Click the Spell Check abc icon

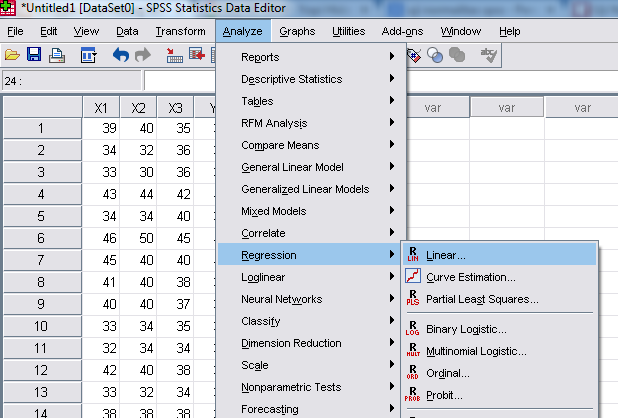(488, 55)
